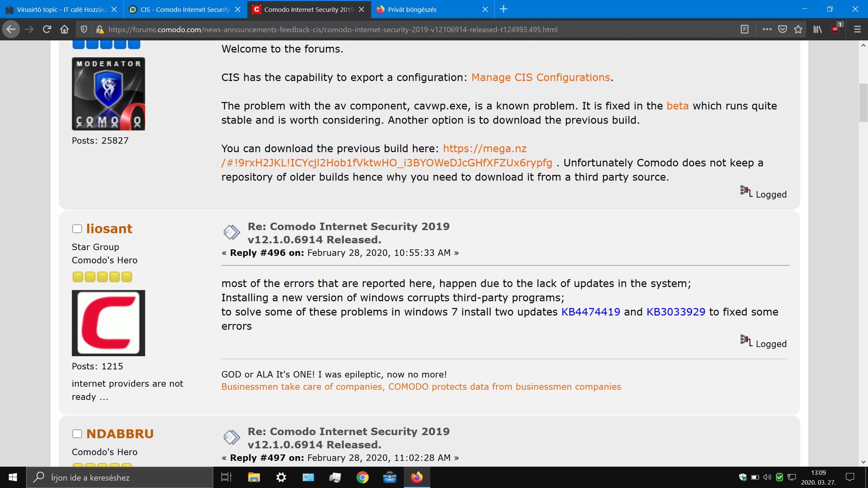Viewport: 868px width, 488px height.
Task: View liosant's user profile
Action: click(x=109, y=229)
